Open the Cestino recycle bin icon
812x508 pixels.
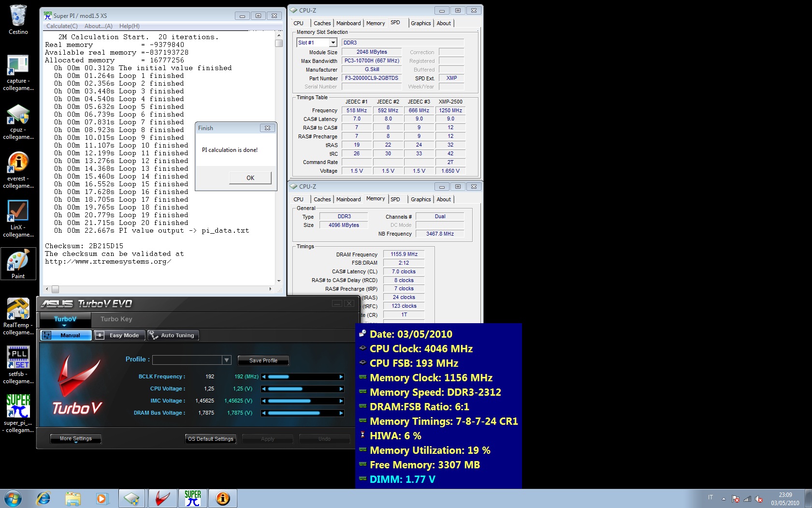coord(18,19)
